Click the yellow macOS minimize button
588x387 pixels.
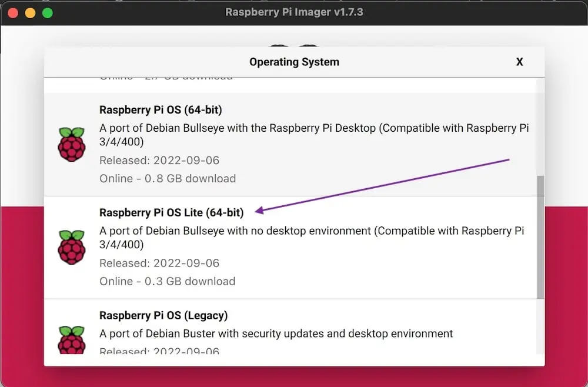pyautogui.click(x=31, y=13)
